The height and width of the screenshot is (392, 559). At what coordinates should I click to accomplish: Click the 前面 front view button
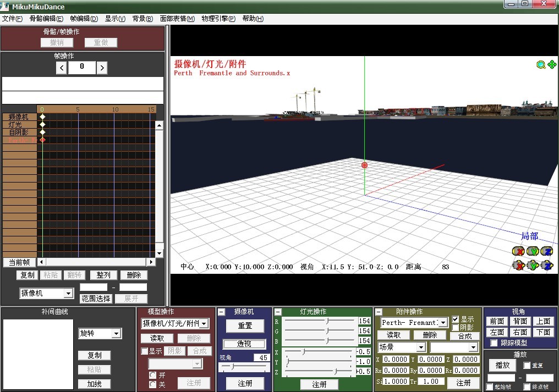click(x=497, y=322)
